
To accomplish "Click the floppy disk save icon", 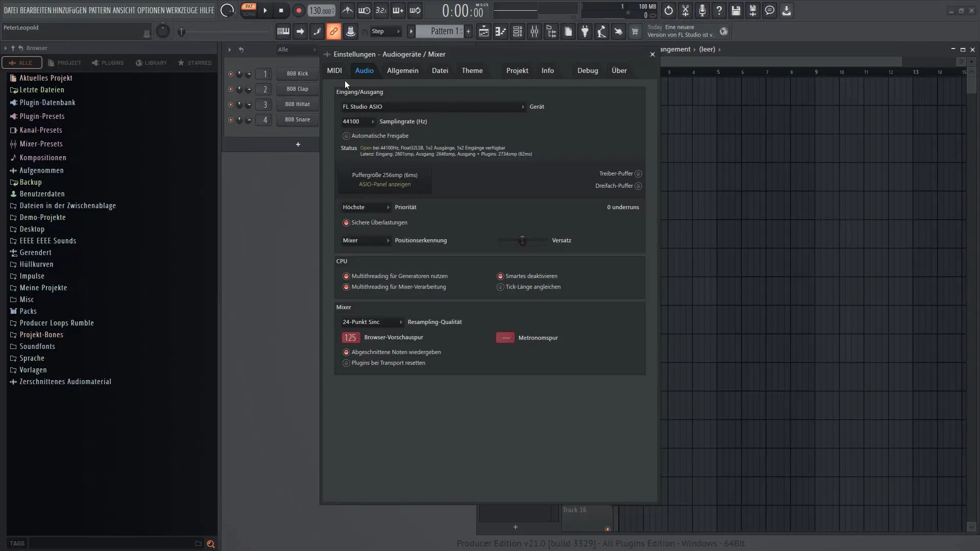I will [x=736, y=11].
